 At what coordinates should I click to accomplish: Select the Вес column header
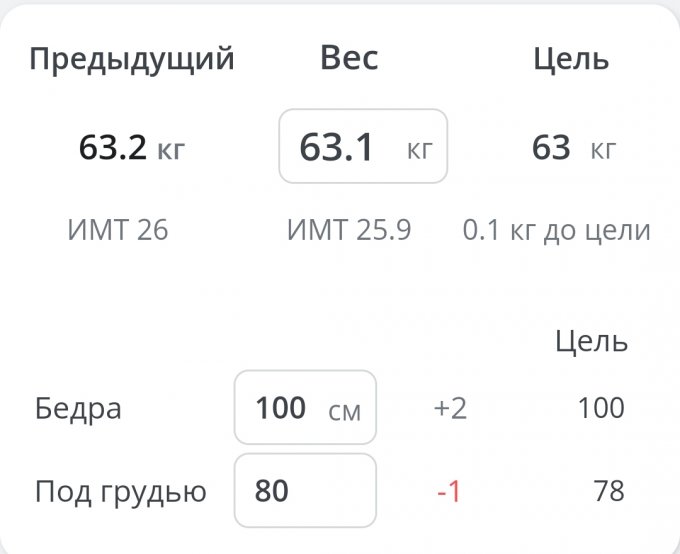tap(349, 58)
